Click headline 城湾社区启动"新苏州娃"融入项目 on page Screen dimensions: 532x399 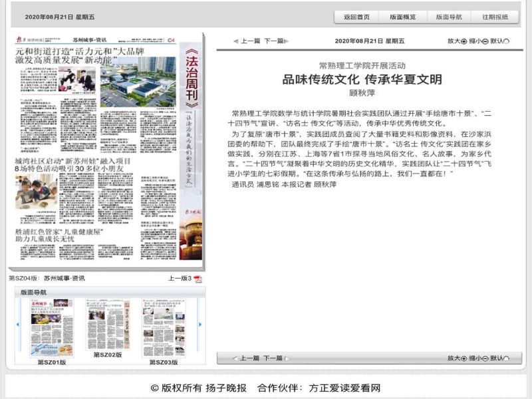coord(72,161)
